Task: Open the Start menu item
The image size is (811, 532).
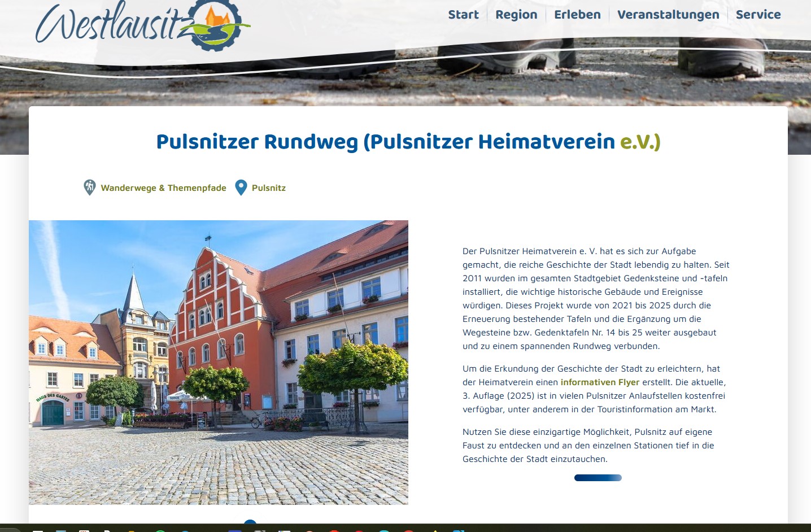Action: [463, 15]
